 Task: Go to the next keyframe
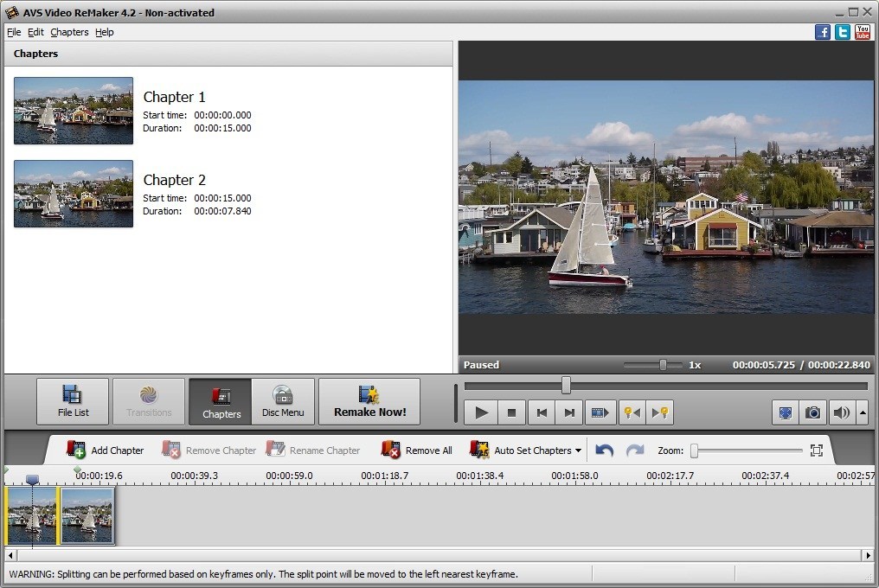coord(660,413)
